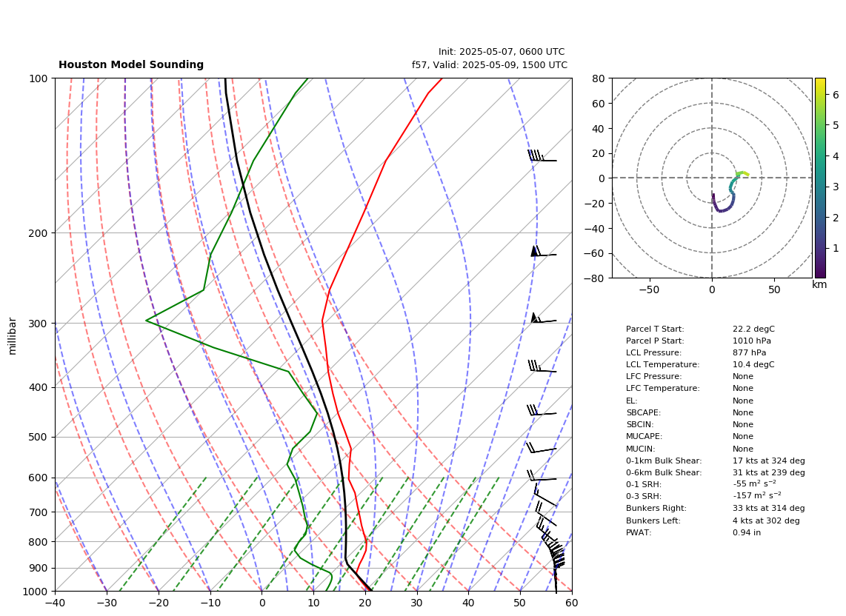Click the "Houston Model Sounding" title
846x616 pixels.
[131, 64]
